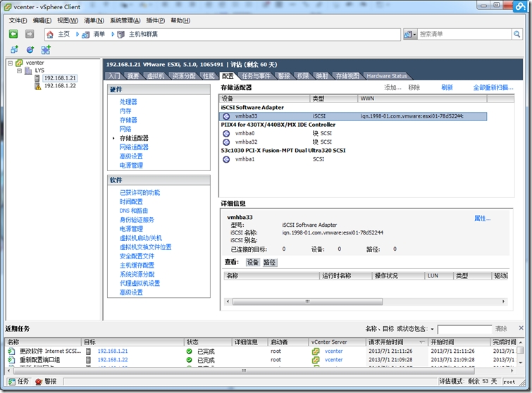Switch to the 入门 tab

114,76
